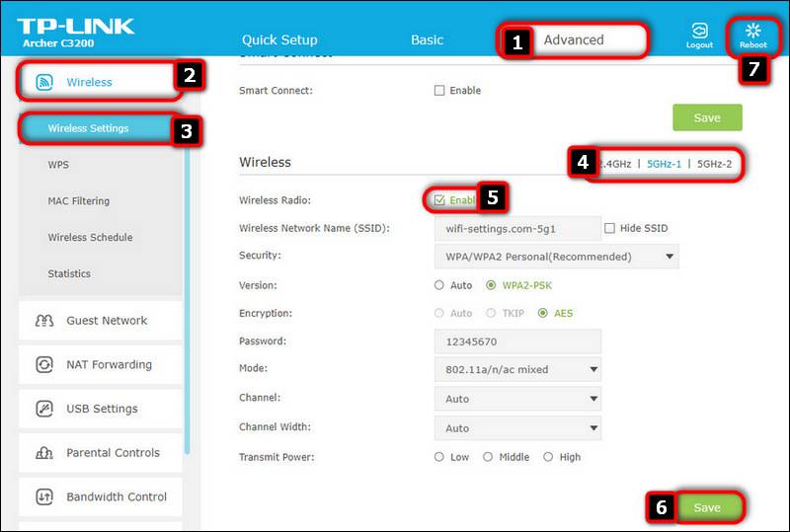Open the NAT Forwarding section

point(101,364)
